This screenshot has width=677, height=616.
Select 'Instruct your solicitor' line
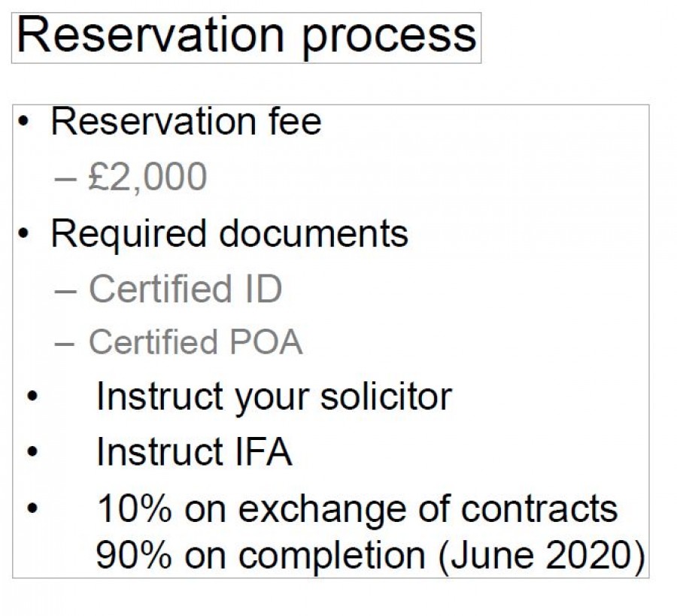(x=274, y=397)
